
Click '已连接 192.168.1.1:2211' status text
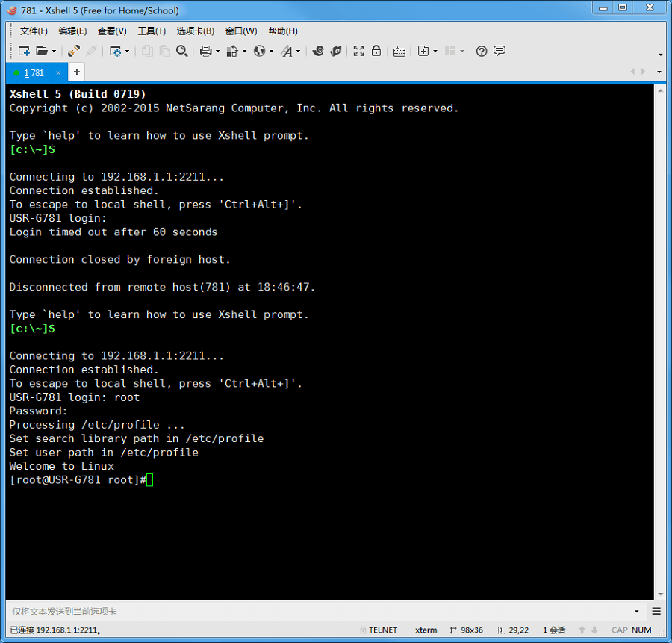(x=55, y=630)
